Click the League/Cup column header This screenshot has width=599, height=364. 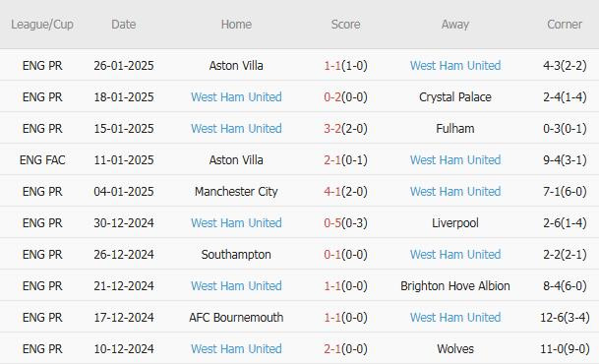pos(42,24)
